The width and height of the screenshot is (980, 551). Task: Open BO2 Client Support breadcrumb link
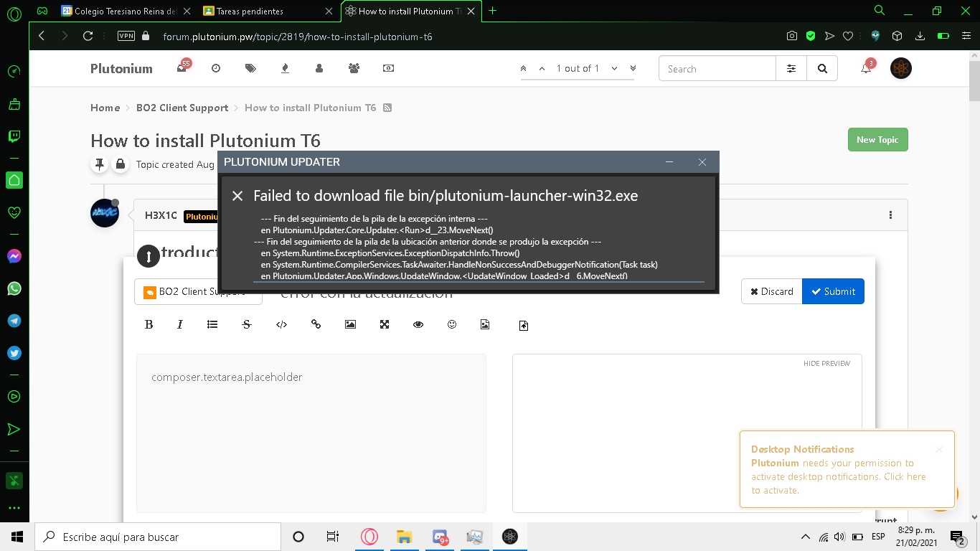coord(182,108)
